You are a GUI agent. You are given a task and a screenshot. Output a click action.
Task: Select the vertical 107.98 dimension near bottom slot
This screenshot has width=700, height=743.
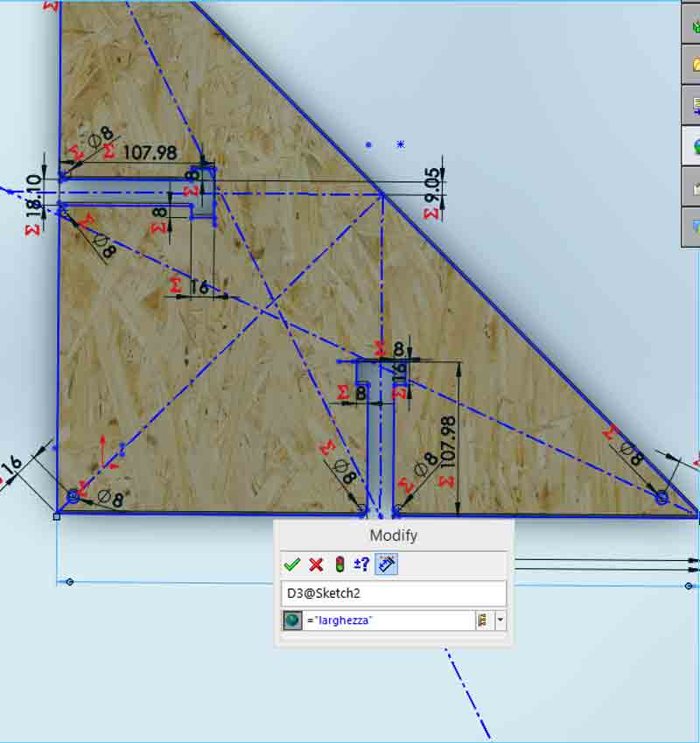pyautogui.click(x=448, y=442)
